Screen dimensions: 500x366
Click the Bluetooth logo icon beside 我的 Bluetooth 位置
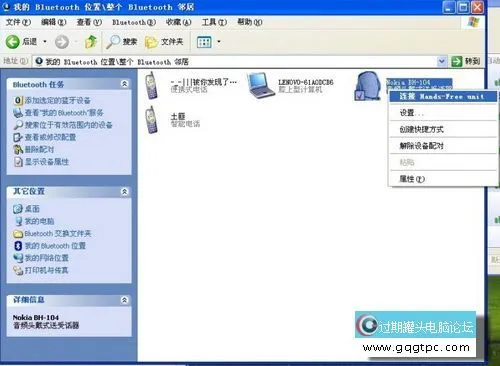[18, 246]
